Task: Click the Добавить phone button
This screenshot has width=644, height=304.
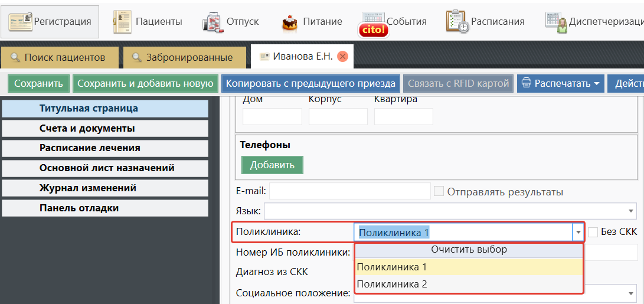Action: coord(272,165)
